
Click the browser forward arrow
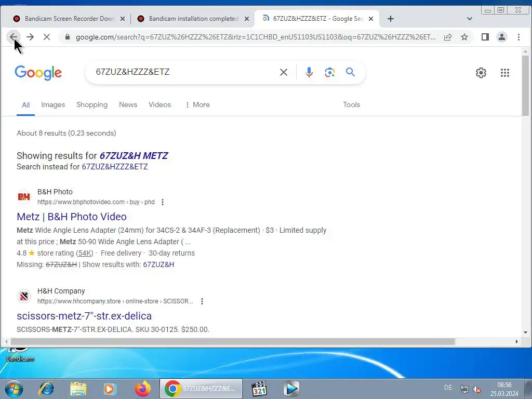pyautogui.click(x=30, y=37)
